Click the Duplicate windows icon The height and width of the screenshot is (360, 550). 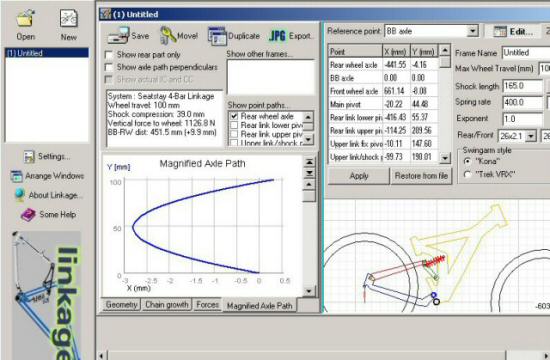(217, 36)
